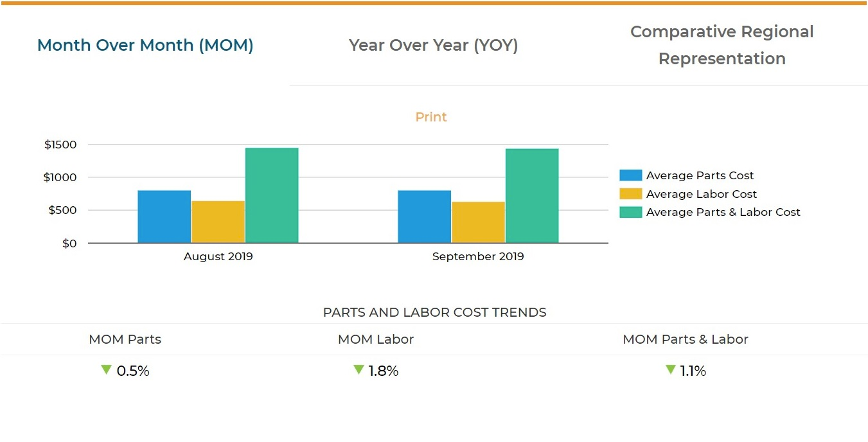Click the green down arrow beside 1.1%
The height and width of the screenshot is (442, 868).
click(x=670, y=370)
